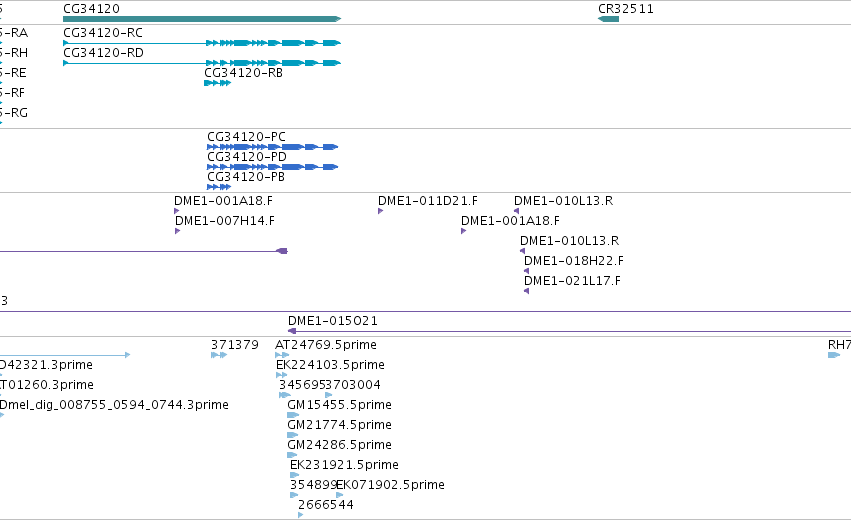Select the GM24286.5prime EST label
Viewport: 851px width, 520px height.
point(339,445)
